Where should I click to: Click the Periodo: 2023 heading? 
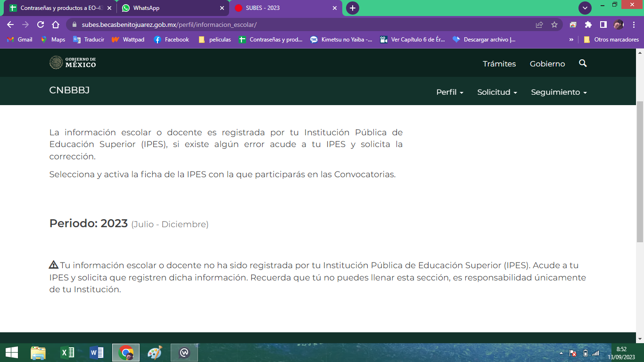point(88,223)
